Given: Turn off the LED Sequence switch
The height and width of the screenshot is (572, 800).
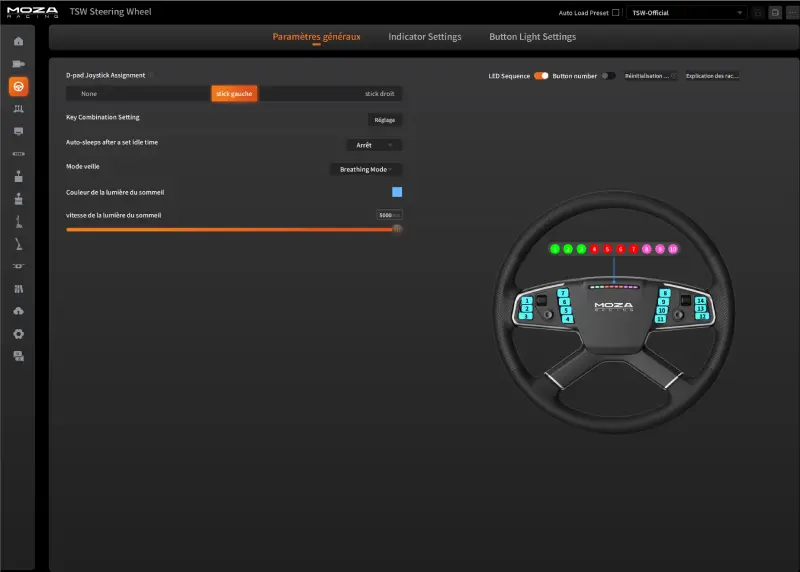Looking at the screenshot, I should click(541, 76).
